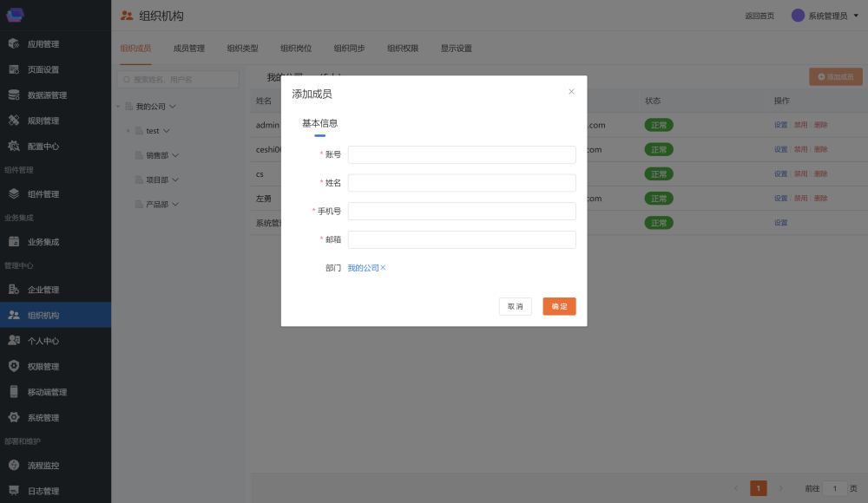Open the 项目部 dropdown chevron
The image size is (868, 503).
[175, 180]
